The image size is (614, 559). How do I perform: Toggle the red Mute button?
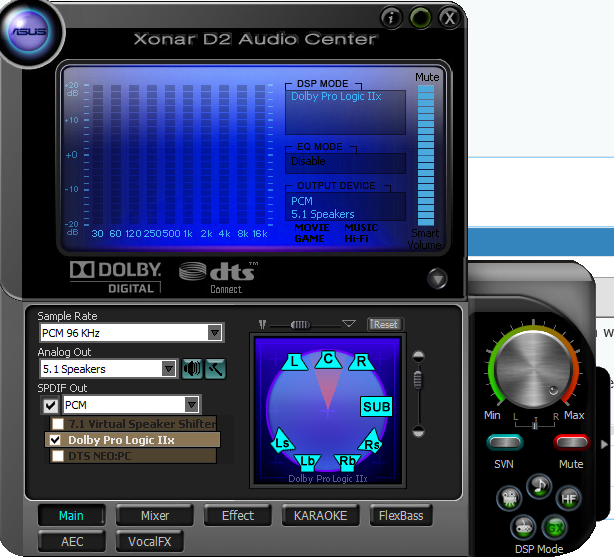[571, 442]
